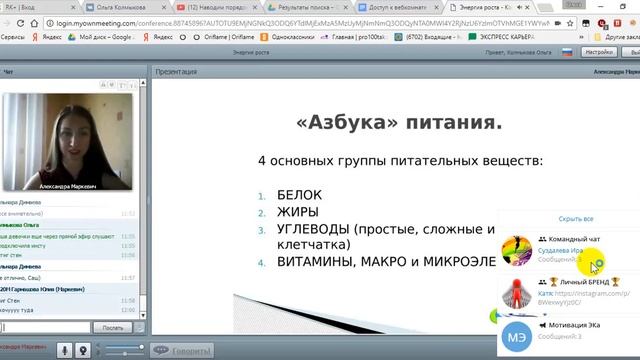Screen dimensions: 640x360
Task: Click the Командный чат colorful avatar
Action: pyautogui.click(x=516, y=250)
